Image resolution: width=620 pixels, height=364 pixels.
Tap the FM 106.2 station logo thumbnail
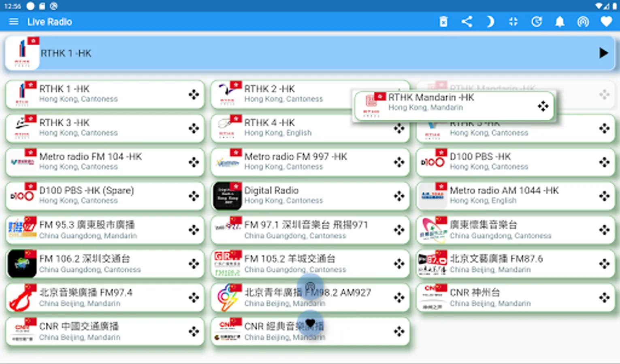pyautogui.click(x=22, y=264)
